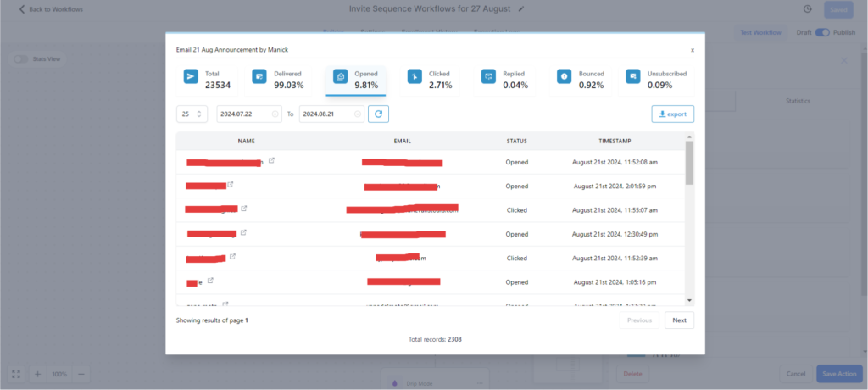
Task: Click the Save Action button
Action: coord(839,374)
